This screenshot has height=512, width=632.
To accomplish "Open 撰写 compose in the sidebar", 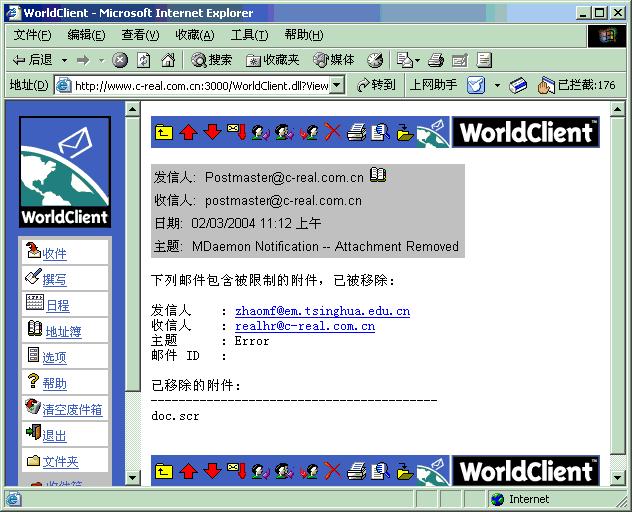I will click(54, 279).
